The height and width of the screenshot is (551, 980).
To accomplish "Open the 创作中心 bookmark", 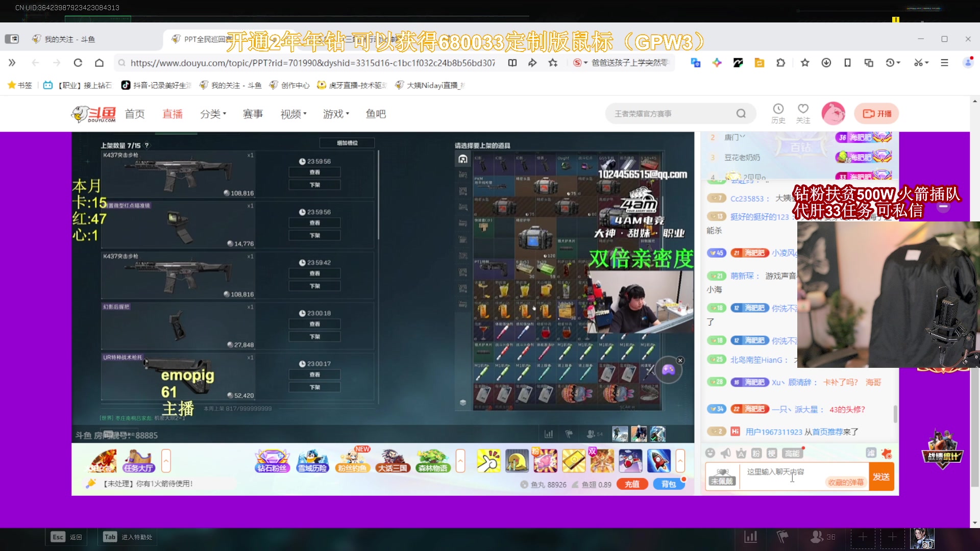I will pyautogui.click(x=290, y=85).
